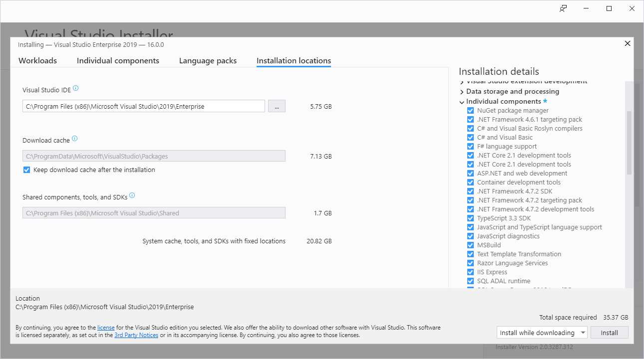Click the info icon beside Visual Studio IDE

point(75,88)
